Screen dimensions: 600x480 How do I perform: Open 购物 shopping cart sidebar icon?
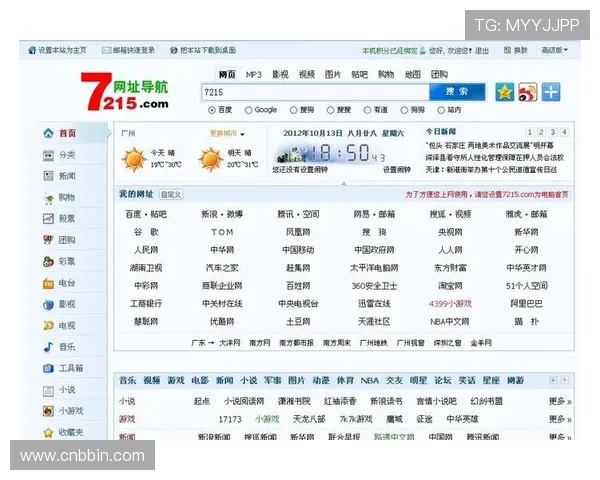[48, 198]
